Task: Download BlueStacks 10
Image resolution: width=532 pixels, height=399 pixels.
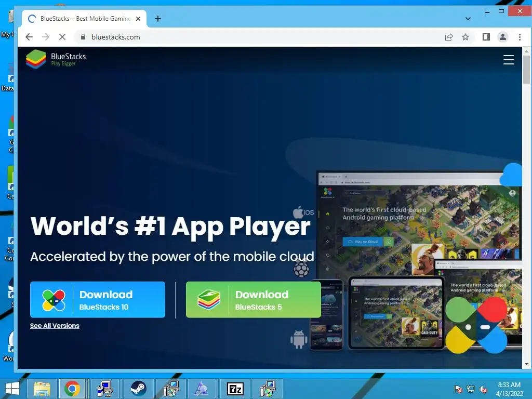Action: tap(98, 300)
